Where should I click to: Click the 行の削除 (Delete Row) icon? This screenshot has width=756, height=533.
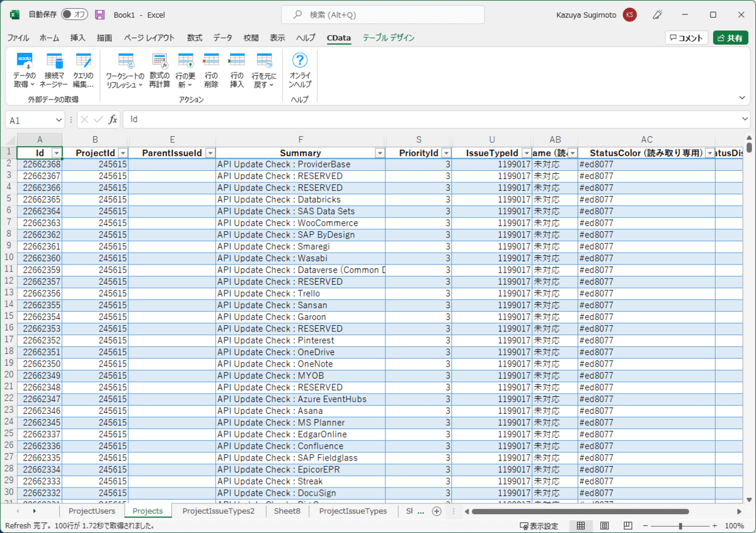(x=211, y=70)
